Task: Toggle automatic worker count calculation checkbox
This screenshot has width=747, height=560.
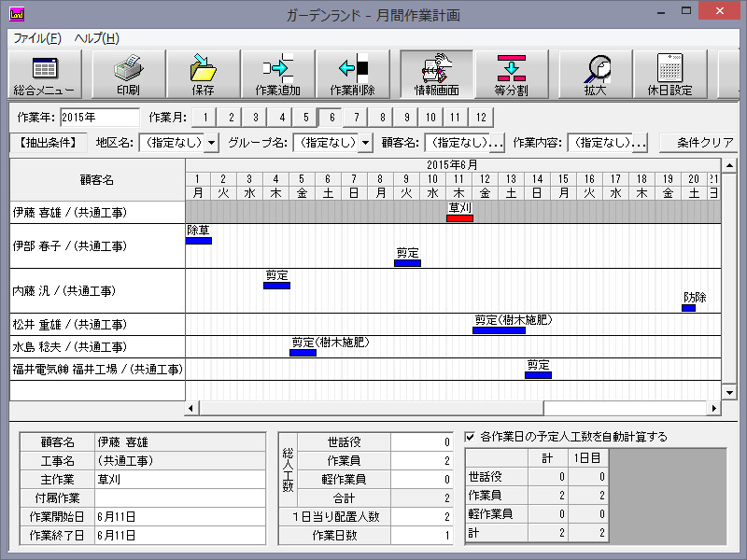Action: (471, 436)
